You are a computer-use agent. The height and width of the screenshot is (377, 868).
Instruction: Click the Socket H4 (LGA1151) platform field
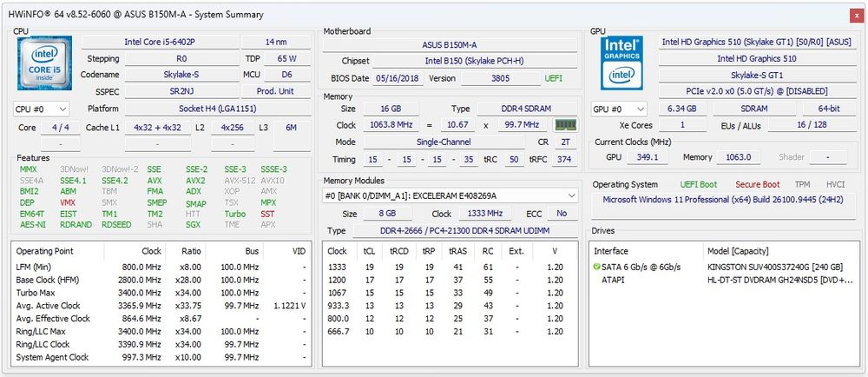coord(217,109)
